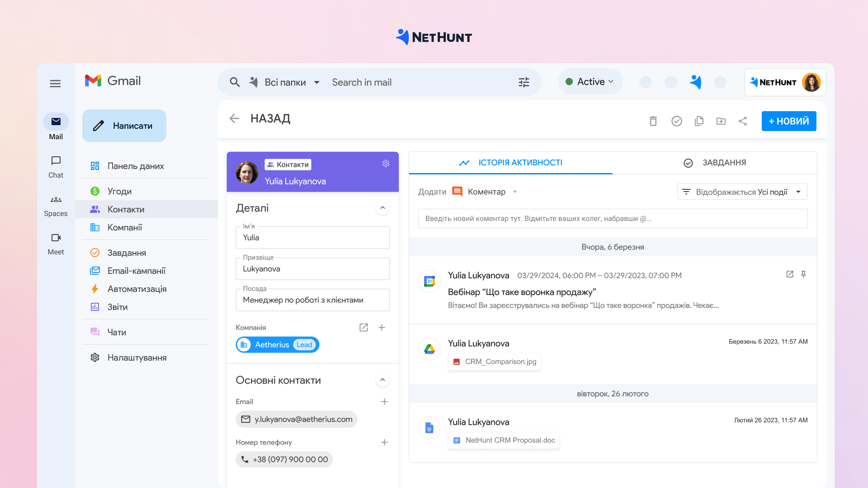Open the Active status dropdown
Screen dimensions: 868x488
tap(590, 82)
